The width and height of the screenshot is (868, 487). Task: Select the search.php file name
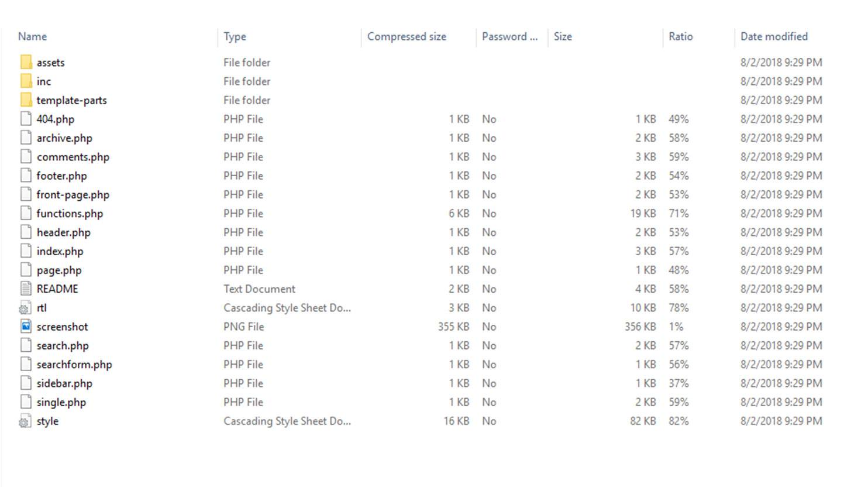(63, 345)
